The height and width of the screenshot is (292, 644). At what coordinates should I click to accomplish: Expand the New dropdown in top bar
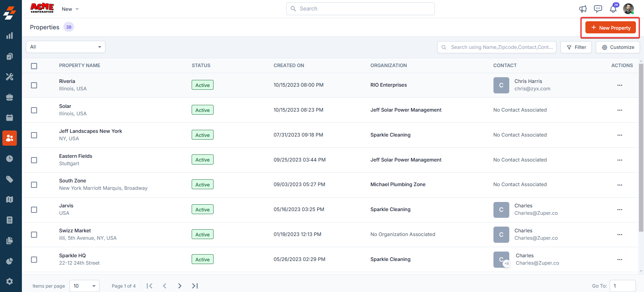70,9
